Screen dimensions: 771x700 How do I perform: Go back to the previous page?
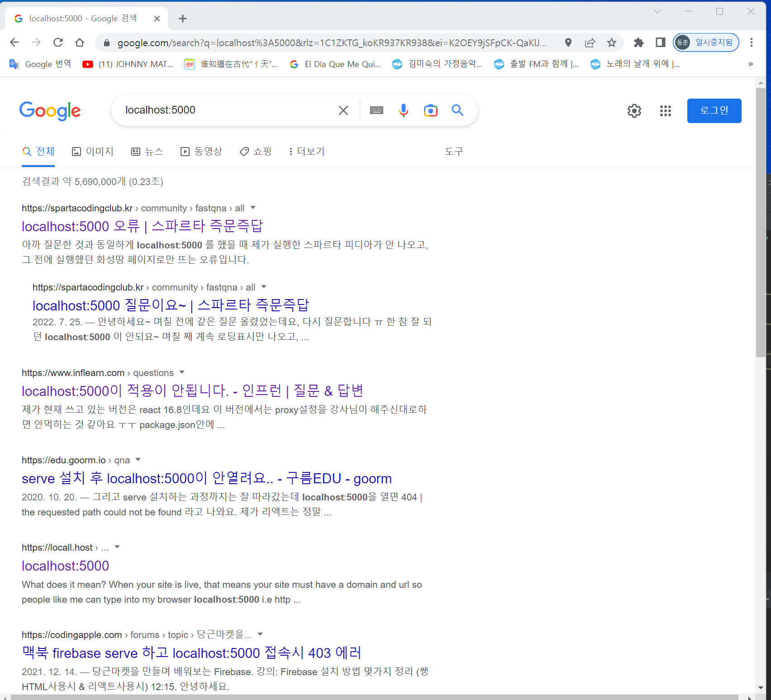click(x=14, y=43)
